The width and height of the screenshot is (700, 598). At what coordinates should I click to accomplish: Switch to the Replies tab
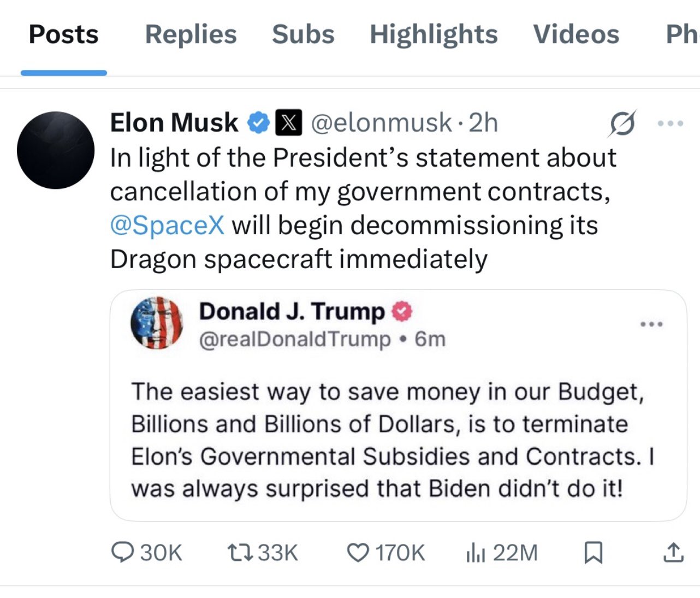(x=191, y=34)
